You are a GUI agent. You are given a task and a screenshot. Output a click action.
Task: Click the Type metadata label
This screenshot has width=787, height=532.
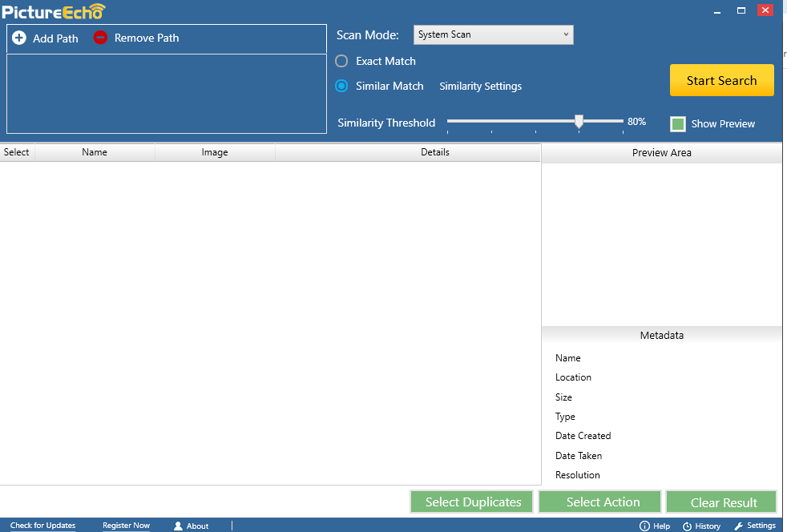[x=565, y=417]
